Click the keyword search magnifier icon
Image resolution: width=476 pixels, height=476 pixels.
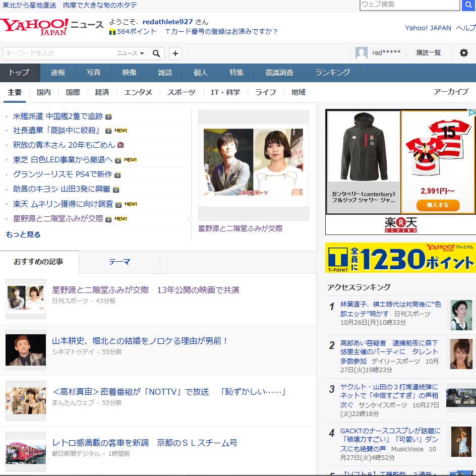point(156,53)
